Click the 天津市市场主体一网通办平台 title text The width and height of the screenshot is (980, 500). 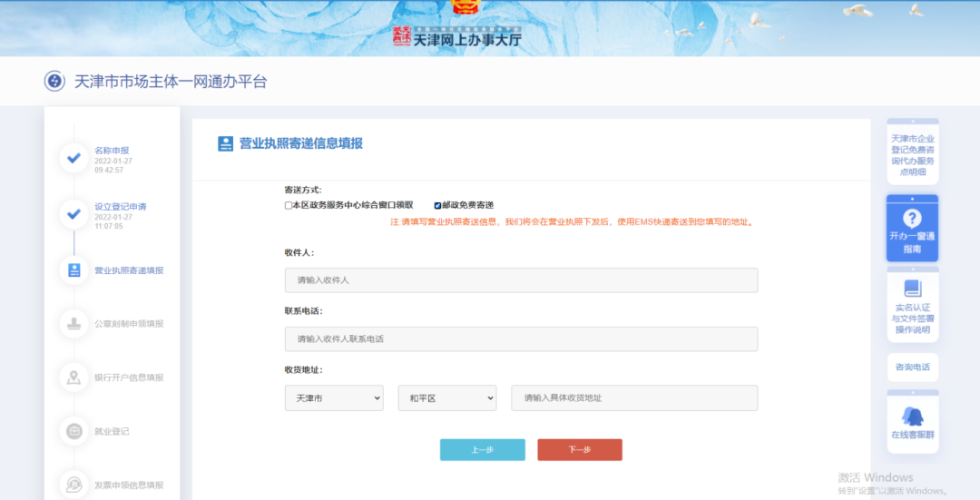pos(171,82)
